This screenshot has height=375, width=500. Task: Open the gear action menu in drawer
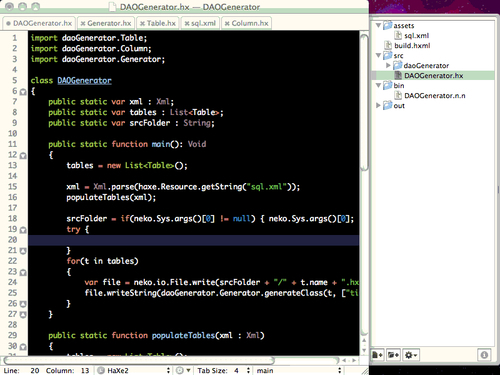[411, 355]
